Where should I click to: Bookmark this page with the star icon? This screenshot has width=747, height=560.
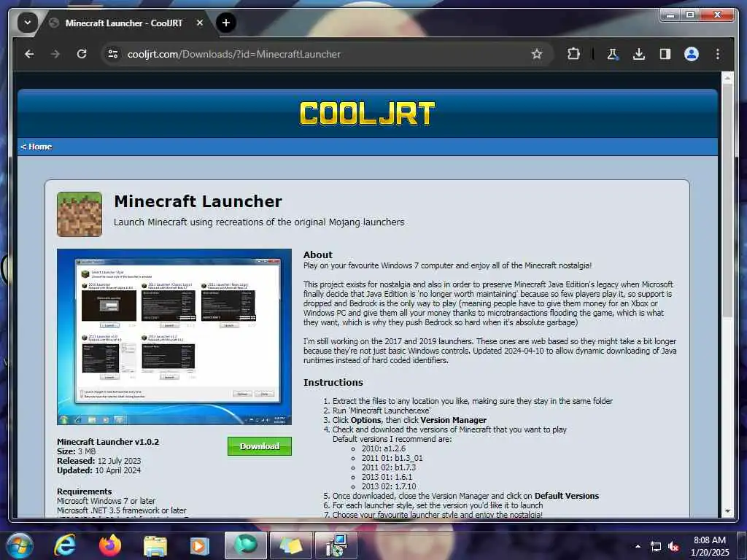click(x=537, y=54)
